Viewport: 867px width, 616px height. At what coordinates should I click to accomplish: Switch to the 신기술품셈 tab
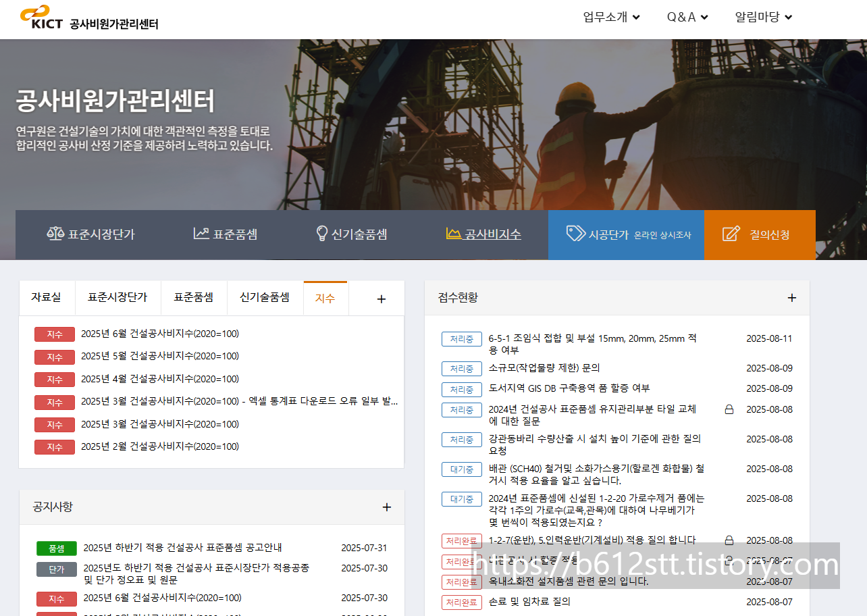[265, 298]
